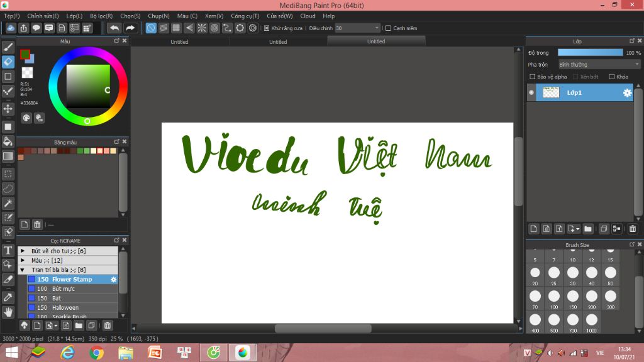The width and height of the screenshot is (644, 362).
Task: Enable the Cạnh mềm checkbox
Action: (x=388, y=28)
